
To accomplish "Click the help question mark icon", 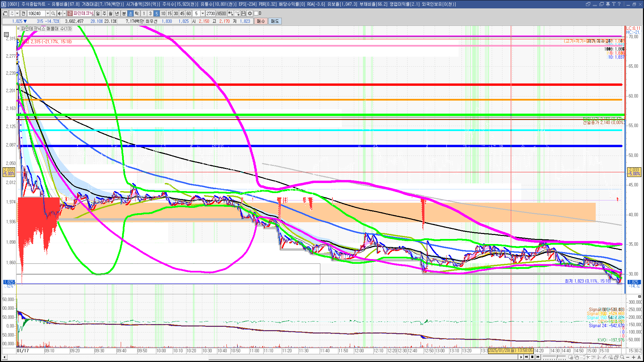I will [619, 4].
